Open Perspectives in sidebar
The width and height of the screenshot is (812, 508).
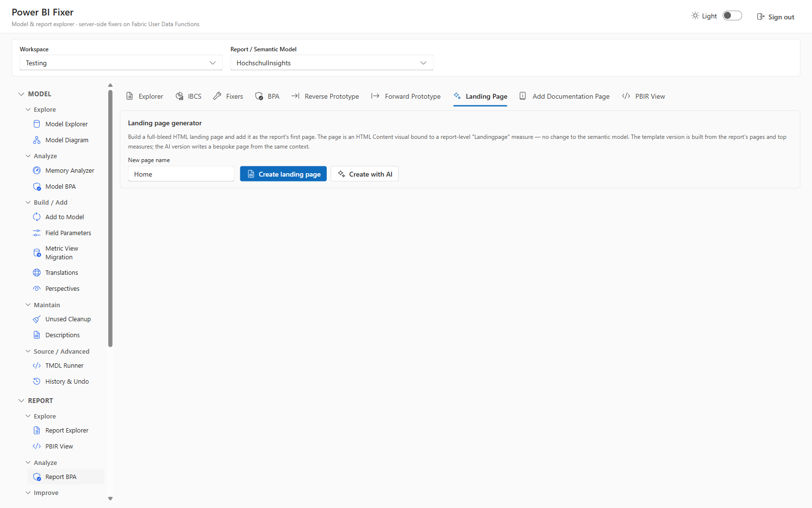(x=66, y=288)
